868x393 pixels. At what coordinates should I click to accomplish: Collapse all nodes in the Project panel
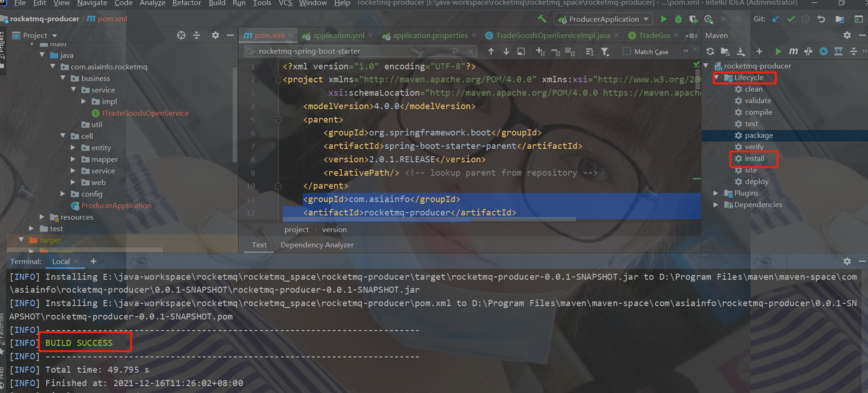(197, 35)
